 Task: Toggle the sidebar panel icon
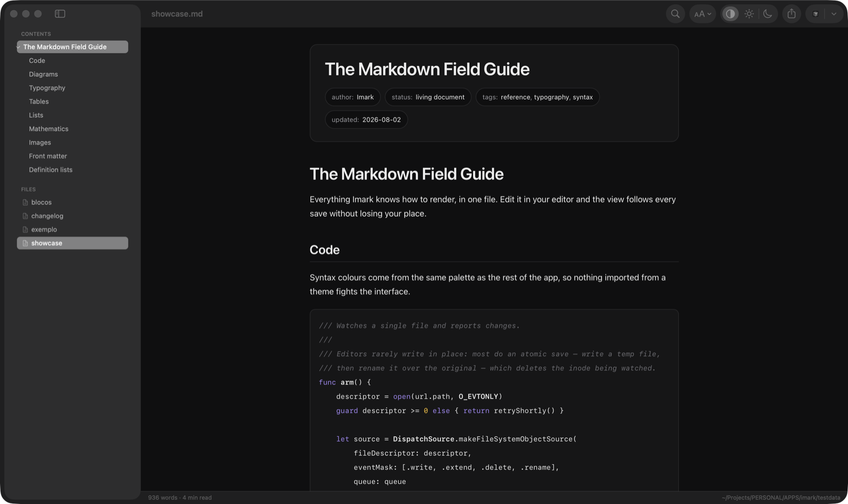(60, 14)
